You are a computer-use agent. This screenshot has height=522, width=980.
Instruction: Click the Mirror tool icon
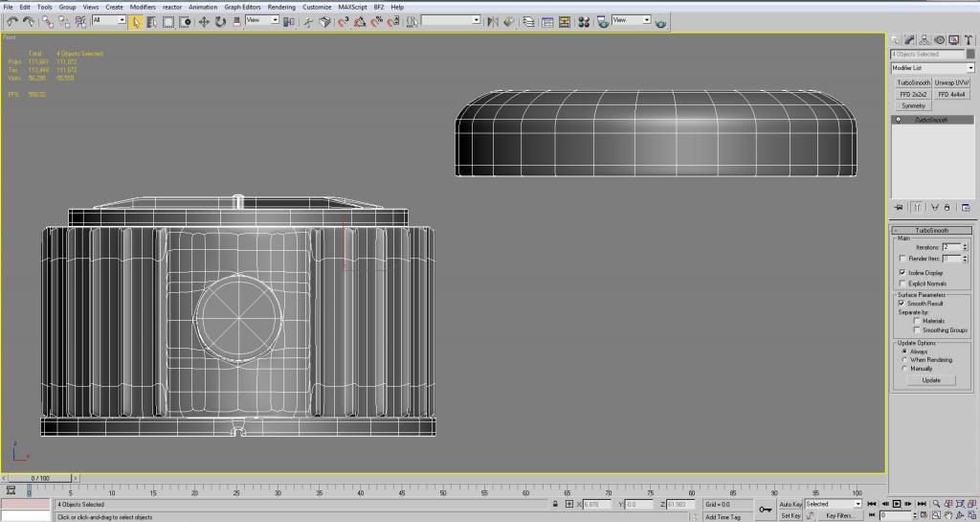492,20
